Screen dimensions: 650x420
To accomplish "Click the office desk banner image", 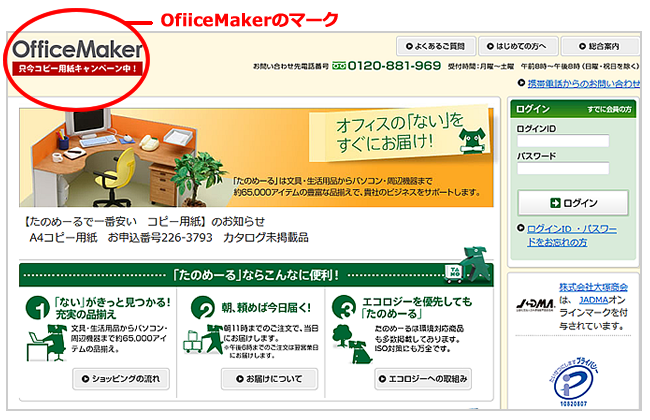I will [x=256, y=158].
